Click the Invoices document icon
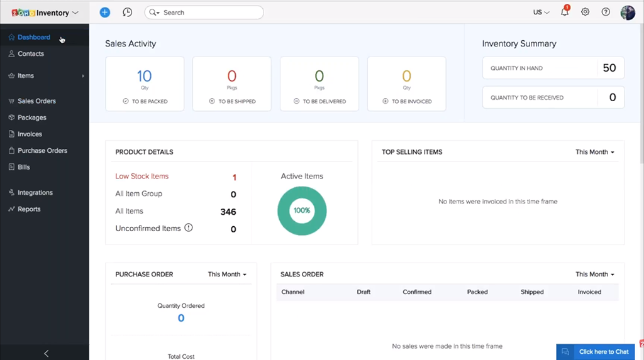Image resolution: width=644 pixels, height=360 pixels. tap(11, 134)
